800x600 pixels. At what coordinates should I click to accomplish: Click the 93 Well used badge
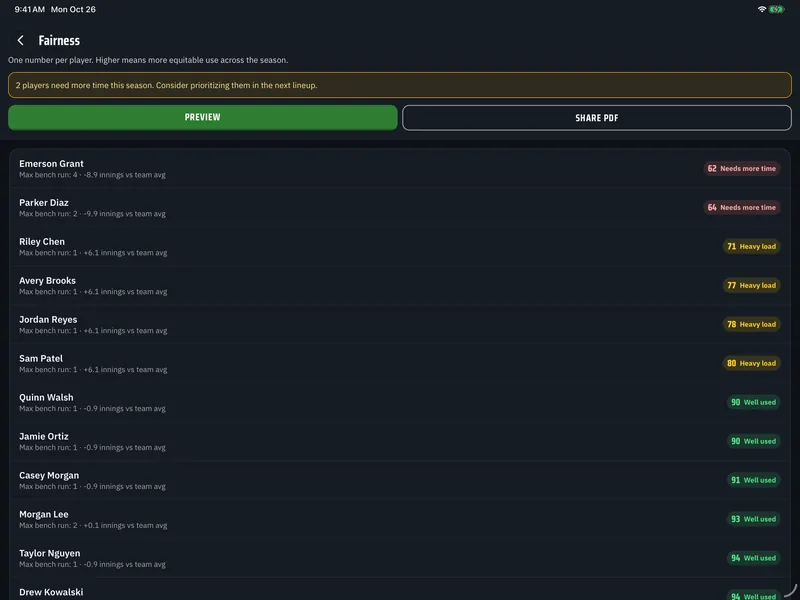click(x=753, y=519)
